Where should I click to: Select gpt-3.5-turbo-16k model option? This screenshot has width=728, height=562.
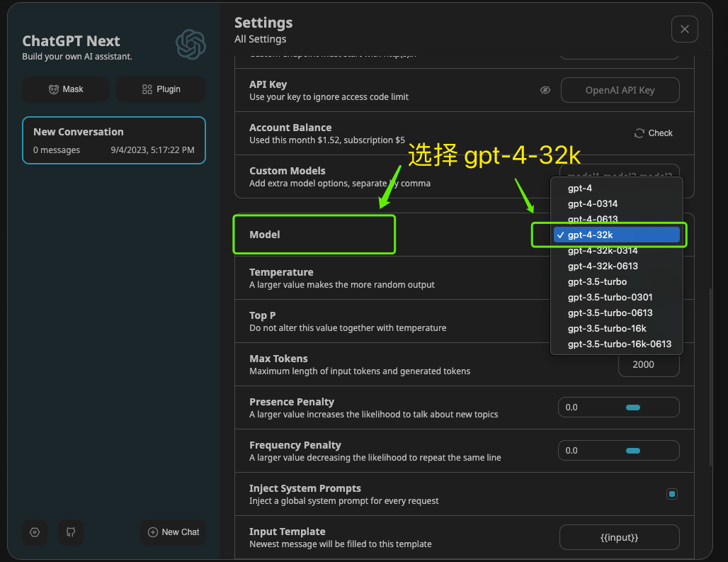[x=617, y=328]
